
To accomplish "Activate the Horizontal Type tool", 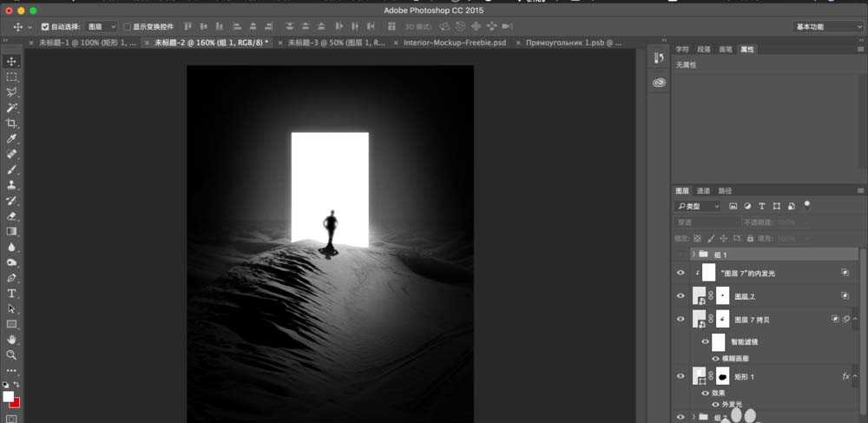I will click(12, 294).
